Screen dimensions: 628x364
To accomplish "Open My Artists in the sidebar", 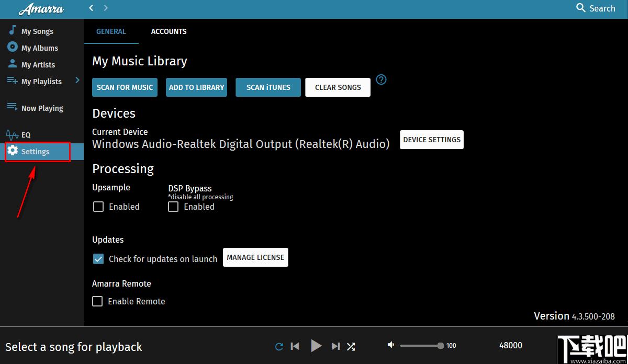I will (x=38, y=65).
